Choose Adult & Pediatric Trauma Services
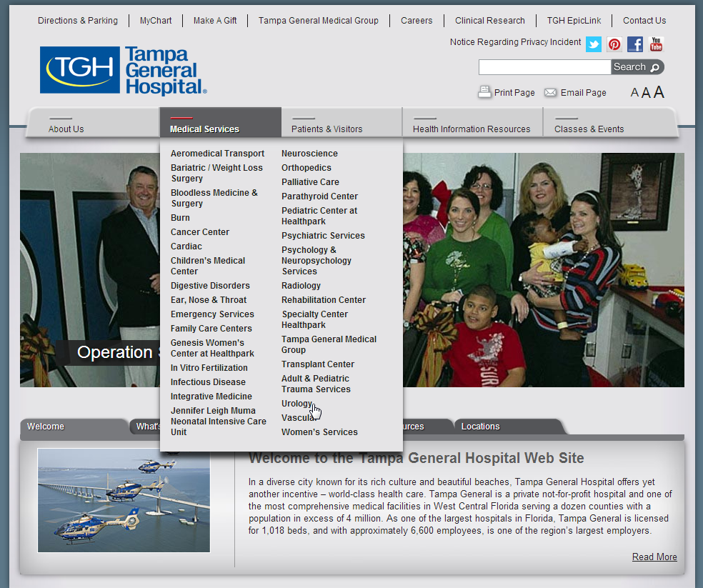This screenshot has width=703, height=588. (x=316, y=384)
